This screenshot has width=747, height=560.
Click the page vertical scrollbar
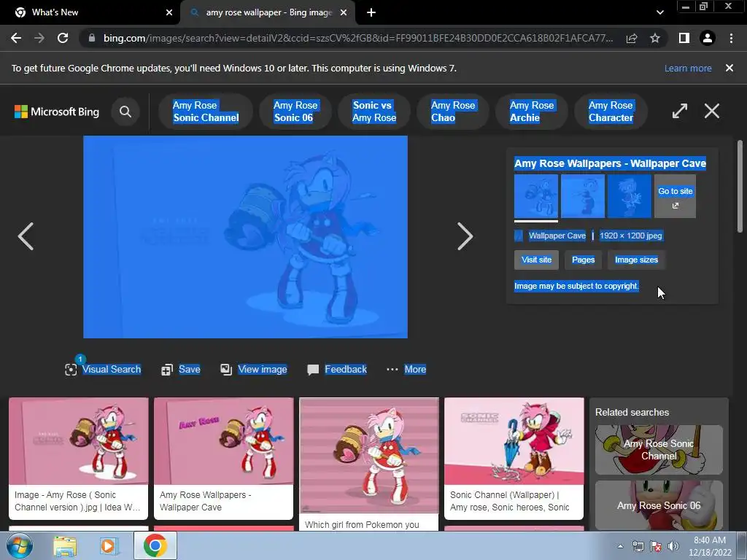pos(740,186)
